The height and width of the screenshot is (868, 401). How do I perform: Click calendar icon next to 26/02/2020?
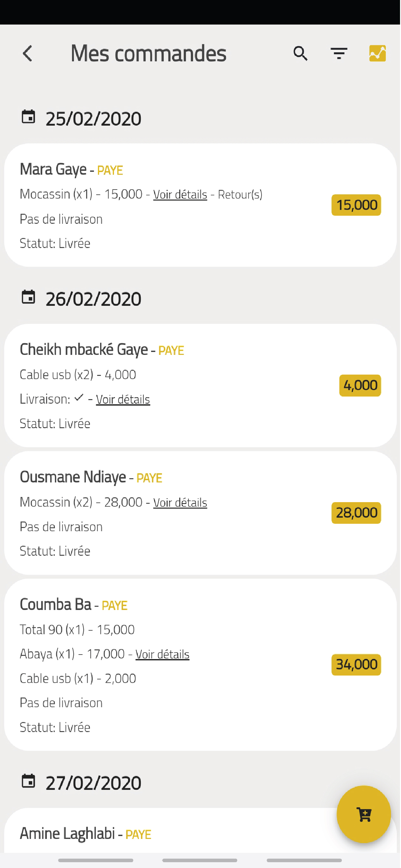(28, 297)
